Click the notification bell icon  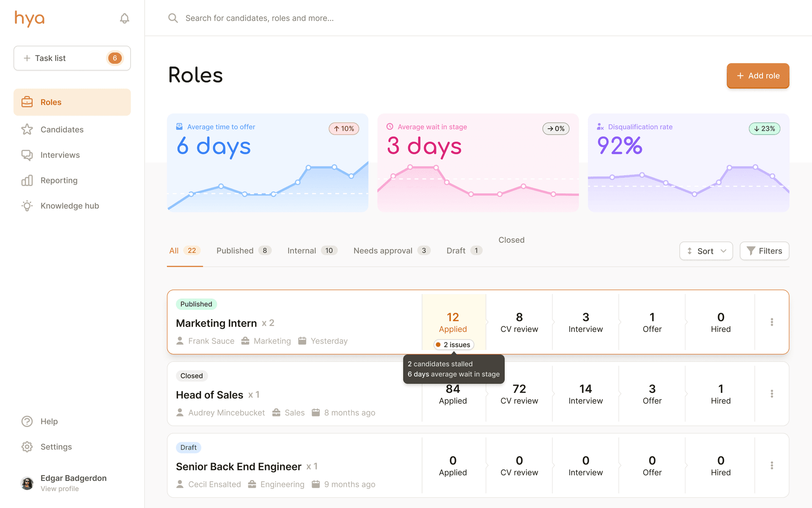(x=124, y=18)
